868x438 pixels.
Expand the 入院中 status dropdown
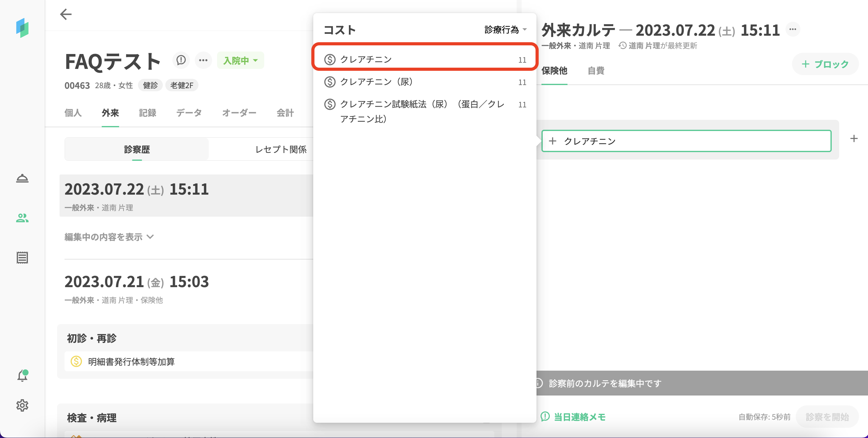(x=240, y=61)
